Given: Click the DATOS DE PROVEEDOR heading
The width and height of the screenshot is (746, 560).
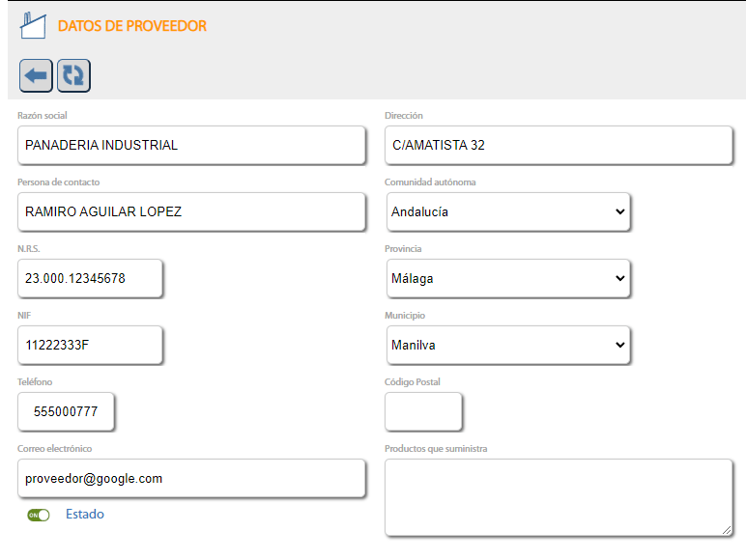Looking at the screenshot, I should pyautogui.click(x=132, y=26).
